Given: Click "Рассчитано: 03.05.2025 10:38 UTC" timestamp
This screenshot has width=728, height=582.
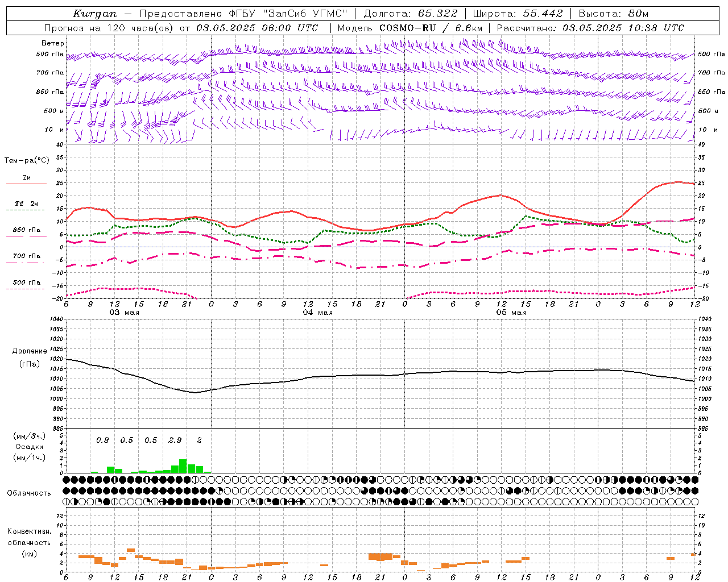Looking at the screenshot, I should (x=590, y=28).
